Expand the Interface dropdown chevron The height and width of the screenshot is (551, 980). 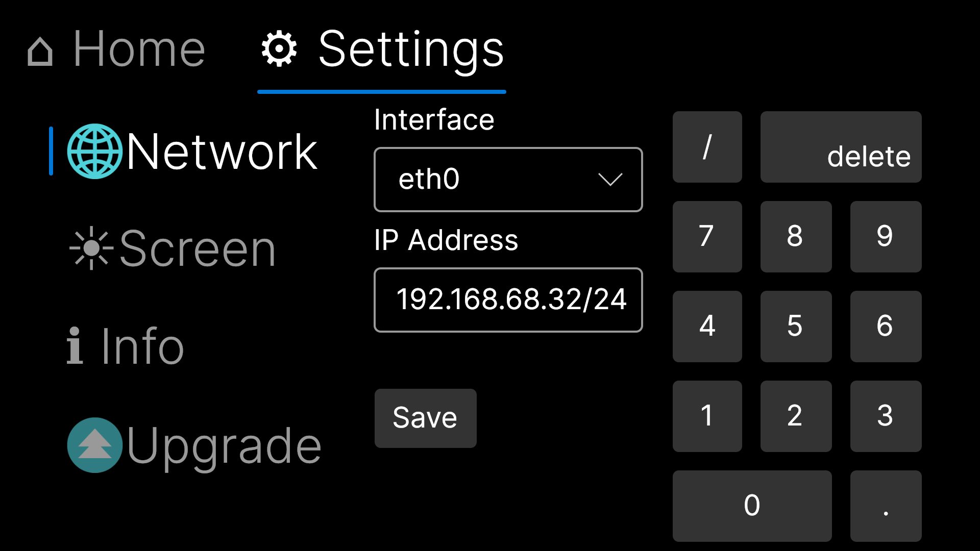[x=610, y=180]
